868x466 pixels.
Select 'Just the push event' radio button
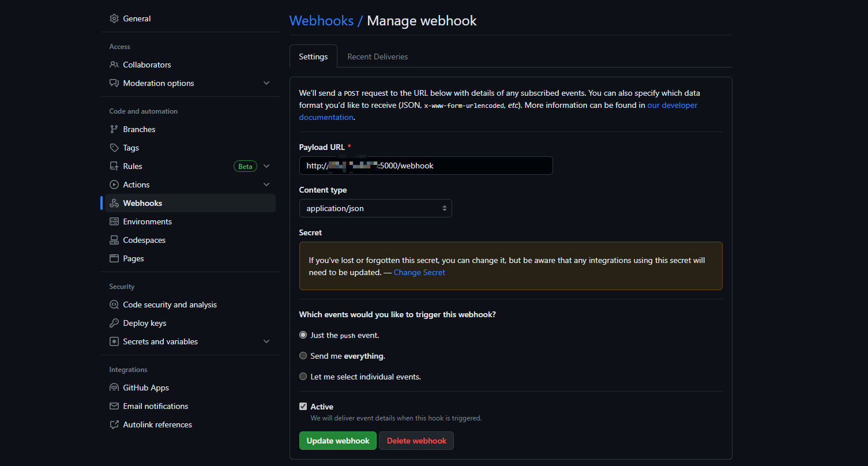pyautogui.click(x=303, y=335)
